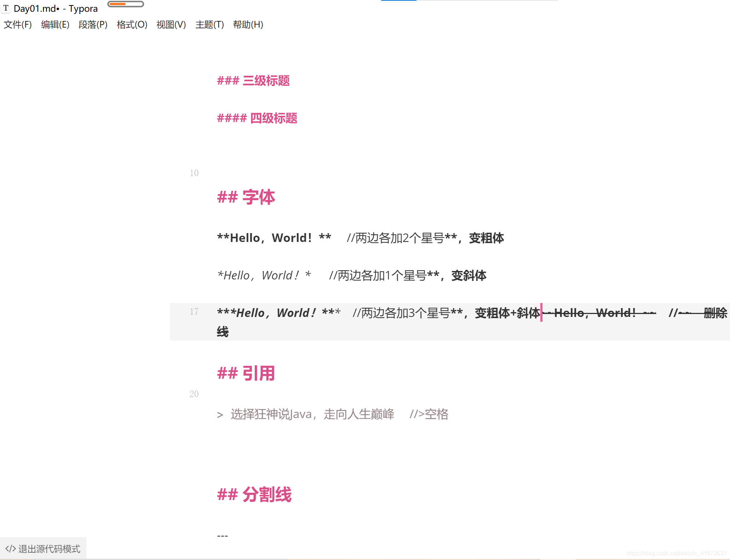Open the 视图(V) menu
The image size is (730, 560).
click(x=171, y=25)
